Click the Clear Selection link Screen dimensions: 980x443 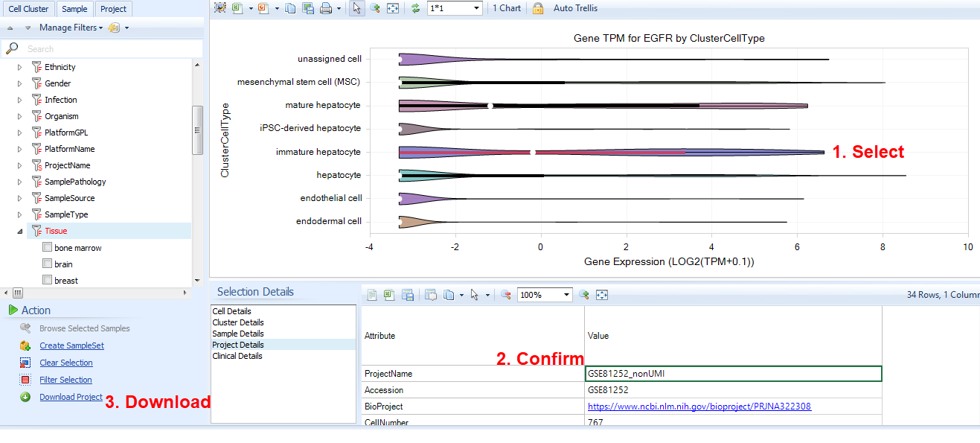pyautogui.click(x=66, y=363)
